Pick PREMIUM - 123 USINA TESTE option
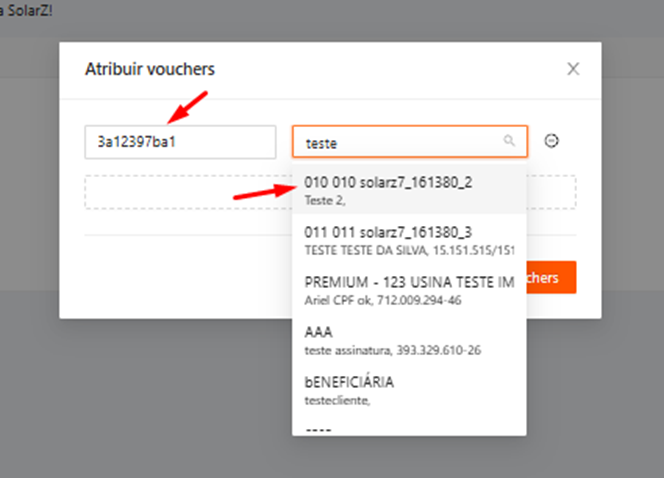Viewport: 664px width, 478px height. pyautogui.click(x=408, y=290)
